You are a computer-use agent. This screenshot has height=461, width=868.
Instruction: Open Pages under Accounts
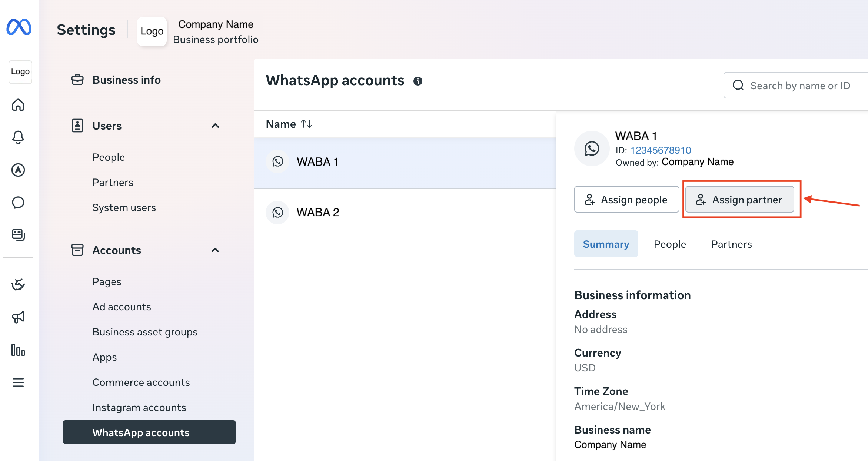pos(107,282)
